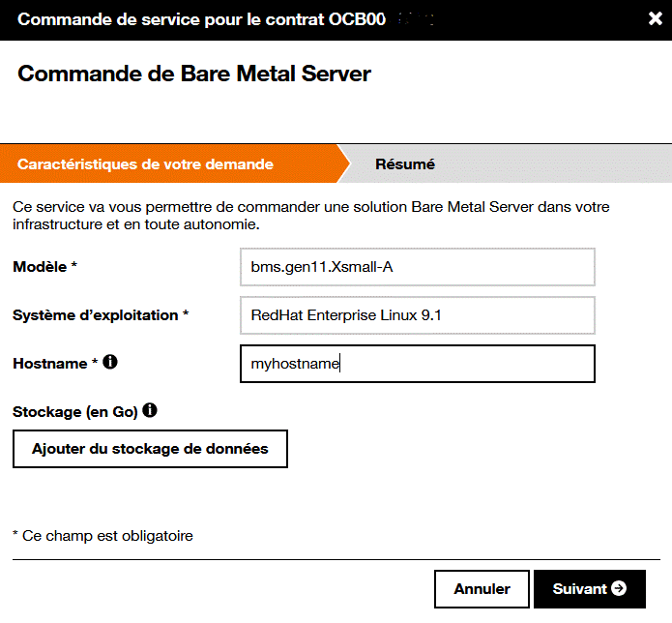This screenshot has height=623, width=672.
Task: Click the arrow icon inside the Suivant button
Action: tap(619, 588)
